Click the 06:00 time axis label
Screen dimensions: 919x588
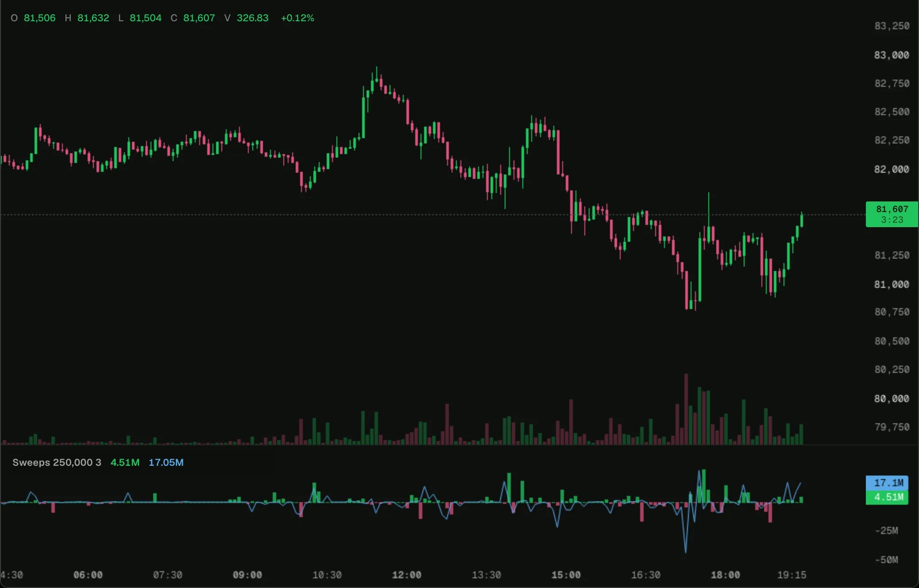88,575
